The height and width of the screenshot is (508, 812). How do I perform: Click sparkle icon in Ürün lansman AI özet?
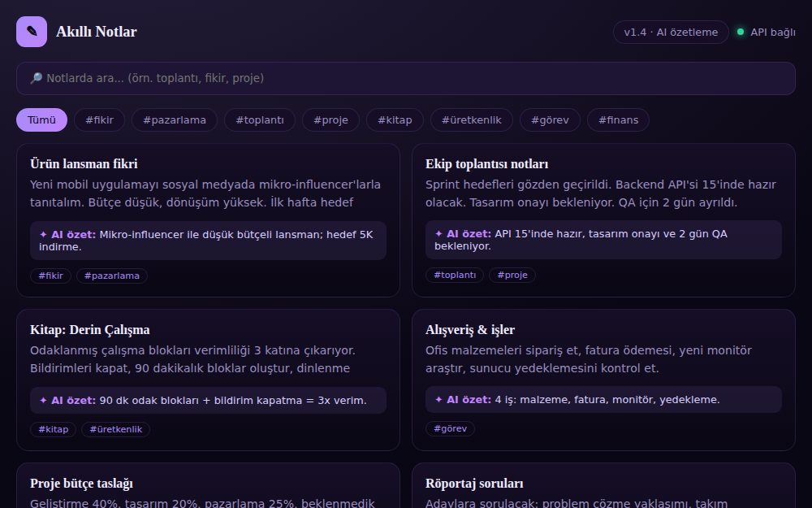pyautogui.click(x=44, y=234)
